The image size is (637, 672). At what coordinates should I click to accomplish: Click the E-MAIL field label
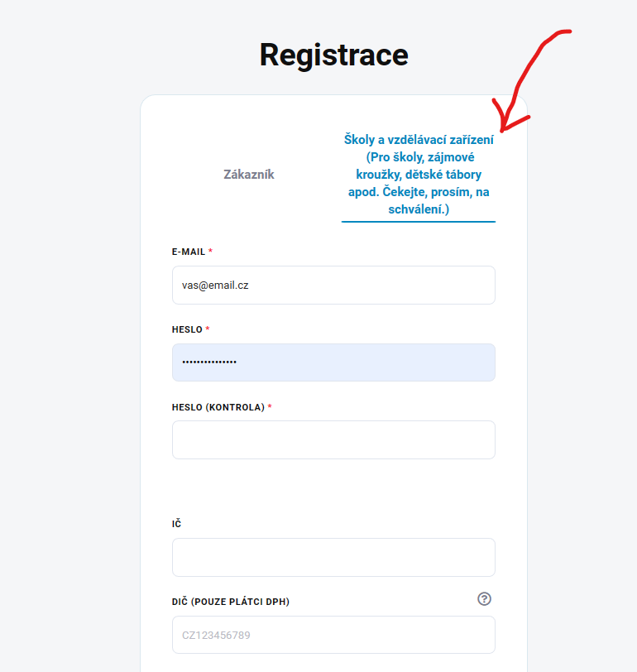click(x=189, y=252)
